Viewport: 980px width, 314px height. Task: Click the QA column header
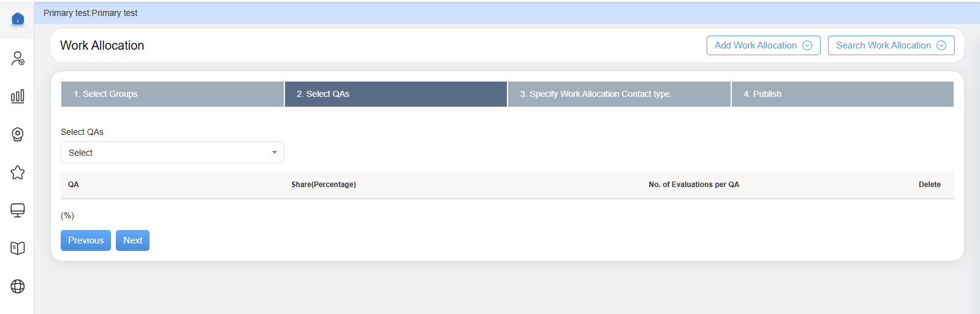[x=74, y=185]
